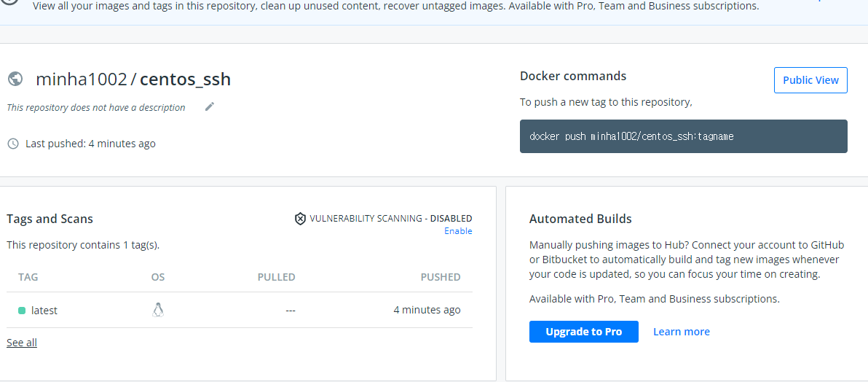Click the green status dot for latest tag
The height and width of the screenshot is (382, 868).
22,311
